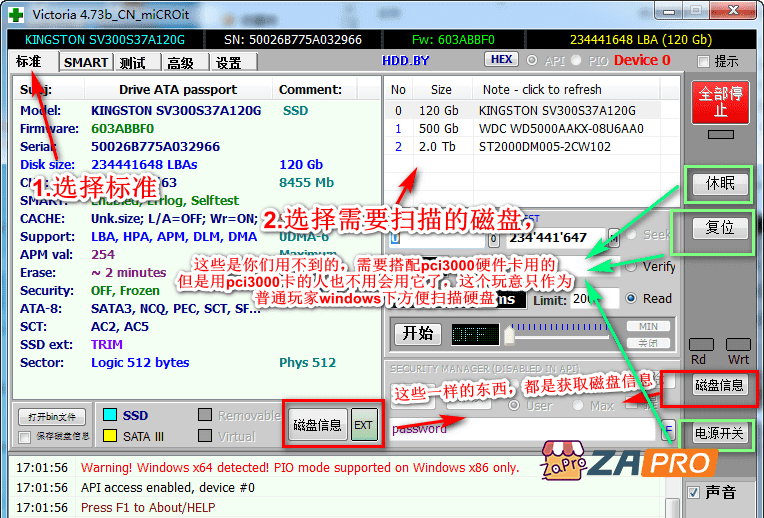Click the yellow SATA III indicator square
This screenshot has height=518, width=764.
[109, 436]
